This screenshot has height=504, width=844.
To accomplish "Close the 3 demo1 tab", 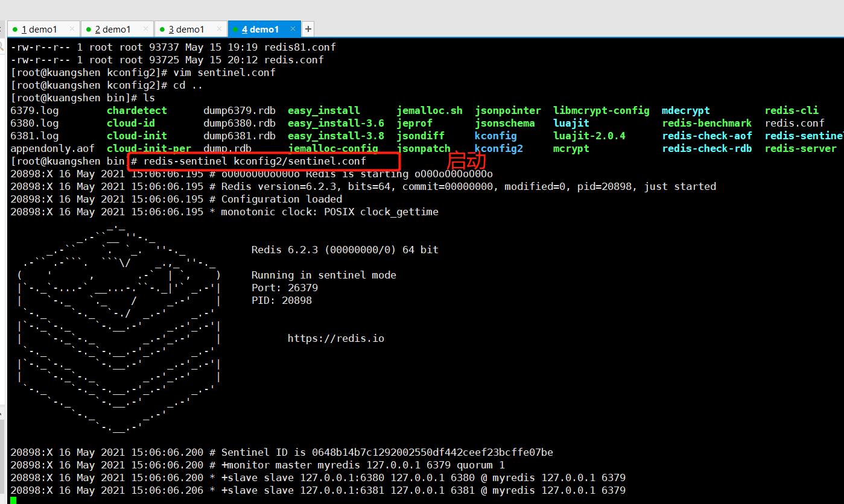I will (x=220, y=28).
